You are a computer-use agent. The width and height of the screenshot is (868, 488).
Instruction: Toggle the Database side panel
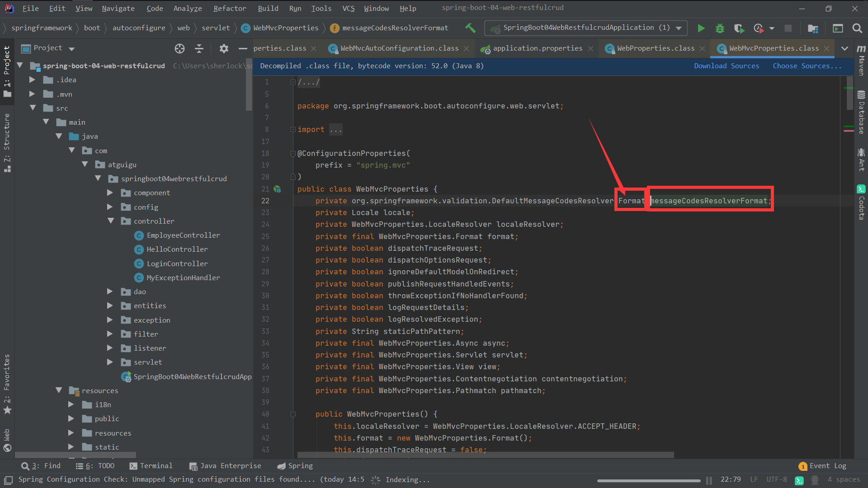pos(861,113)
